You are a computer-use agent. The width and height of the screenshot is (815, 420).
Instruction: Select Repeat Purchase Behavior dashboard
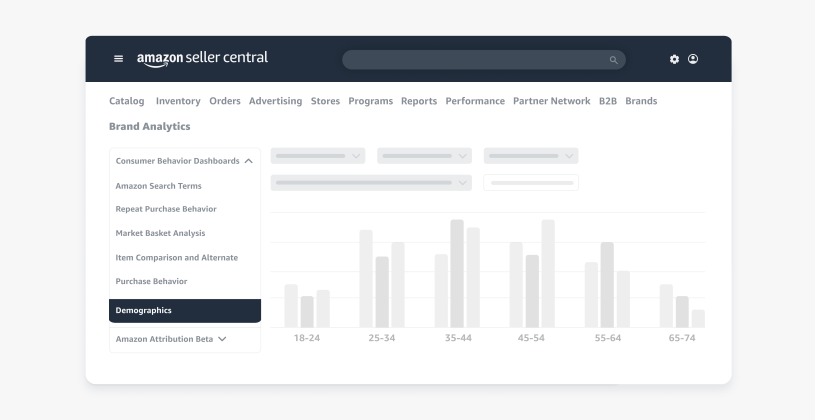point(166,209)
